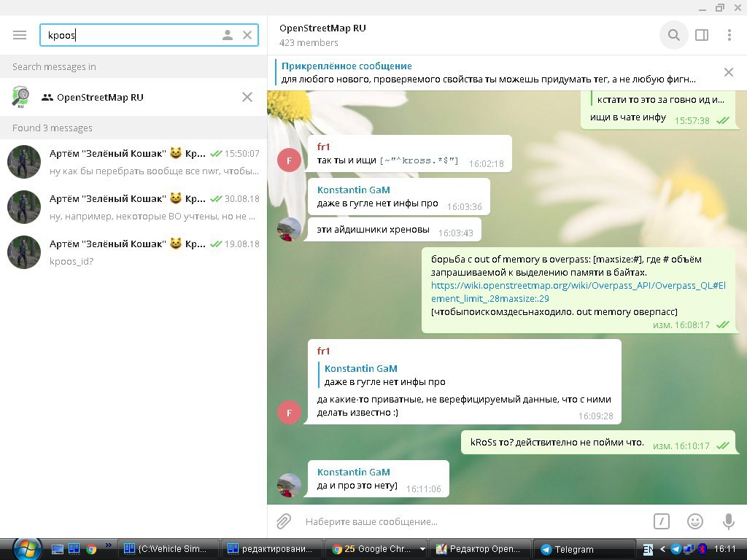The width and height of the screenshot is (747, 560).
Task: Open the bot commands slash icon
Action: [661, 521]
